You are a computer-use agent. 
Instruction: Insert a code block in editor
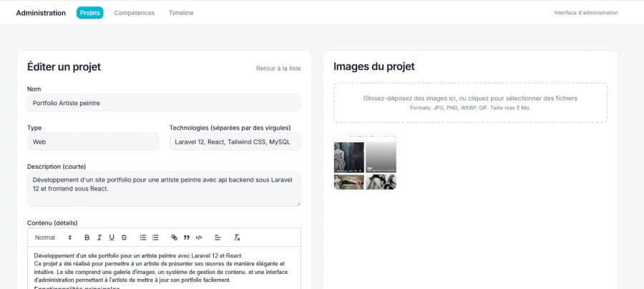point(199,237)
